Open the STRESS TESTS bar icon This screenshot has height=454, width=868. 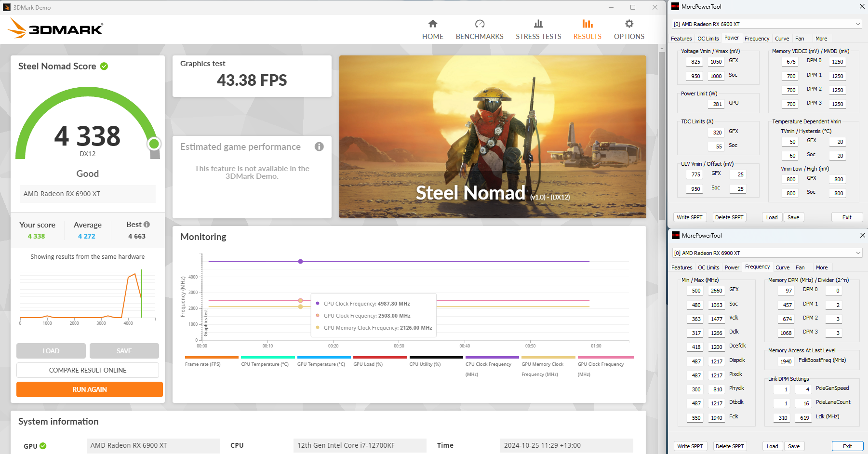538,24
